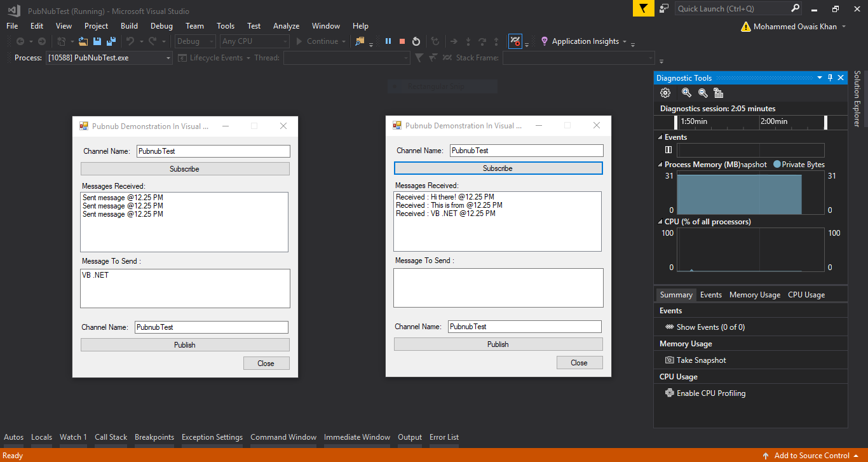Switch to the CPU Usage tab
The height and width of the screenshot is (462, 868).
click(806, 295)
